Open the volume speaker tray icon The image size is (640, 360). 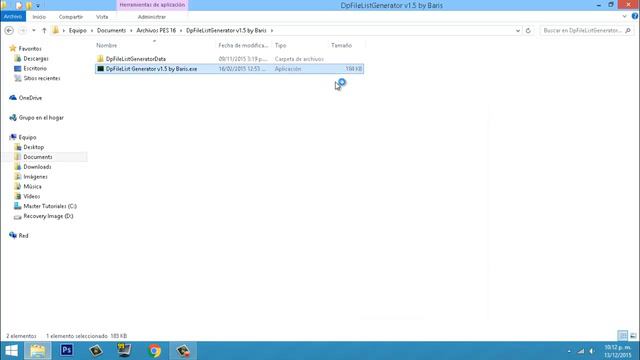click(591, 351)
